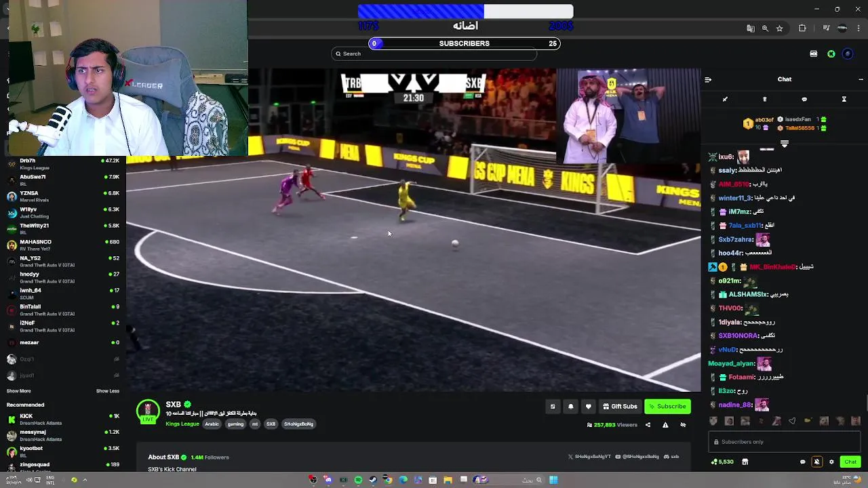The image size is (868, 488).
Task: Select the Arabic tag
Action: pos(212,424)
